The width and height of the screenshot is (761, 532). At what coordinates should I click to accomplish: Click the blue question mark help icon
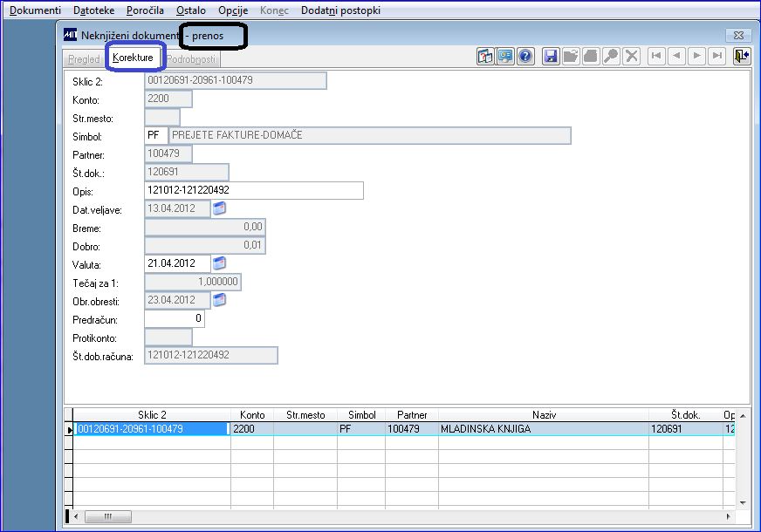525,57
